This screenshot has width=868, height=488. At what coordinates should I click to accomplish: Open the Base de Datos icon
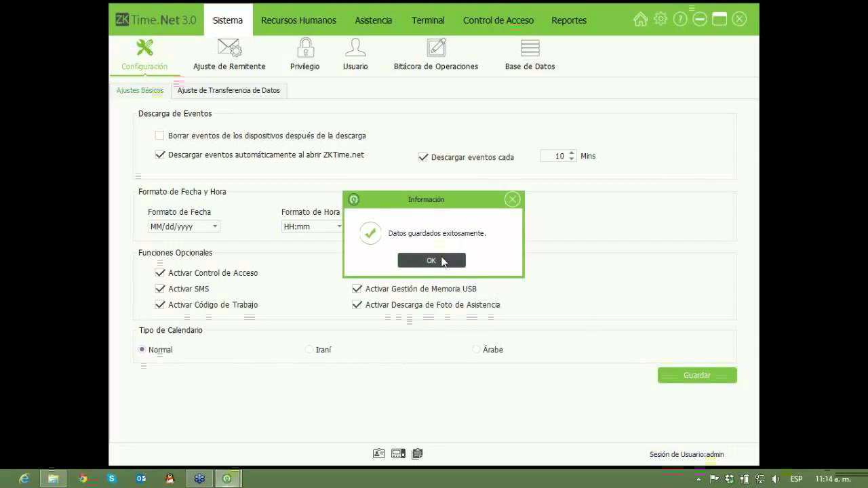530,47
